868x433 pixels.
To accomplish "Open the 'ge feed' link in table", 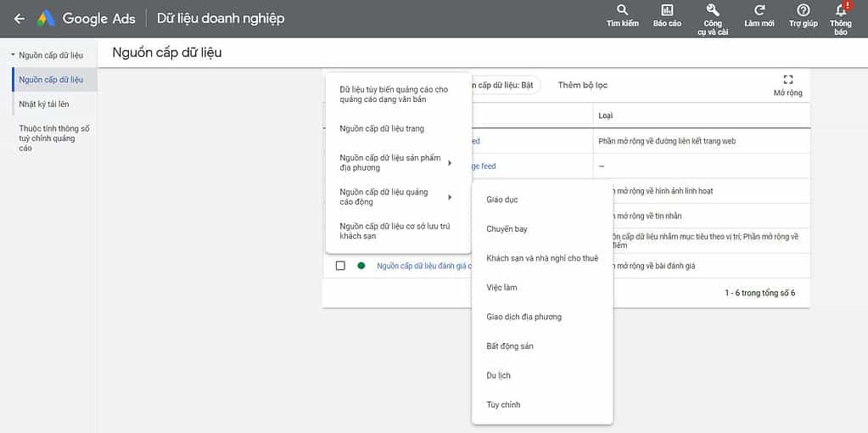I will 484,166.
